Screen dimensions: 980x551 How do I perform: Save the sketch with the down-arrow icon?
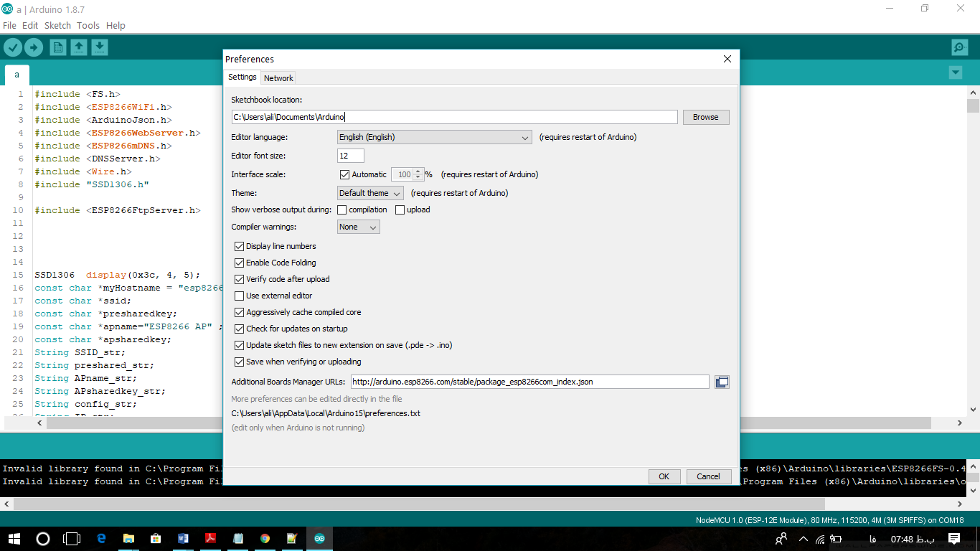pos(100,47)
